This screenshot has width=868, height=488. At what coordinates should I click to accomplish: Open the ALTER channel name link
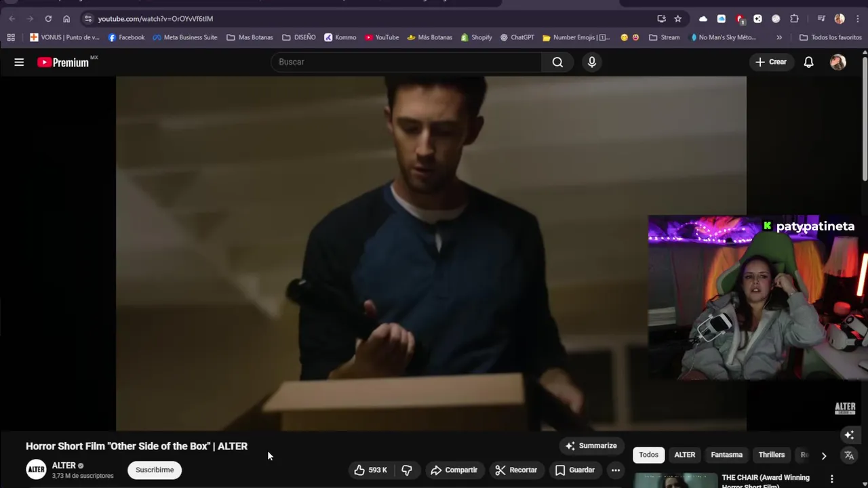tap(64, 466)
